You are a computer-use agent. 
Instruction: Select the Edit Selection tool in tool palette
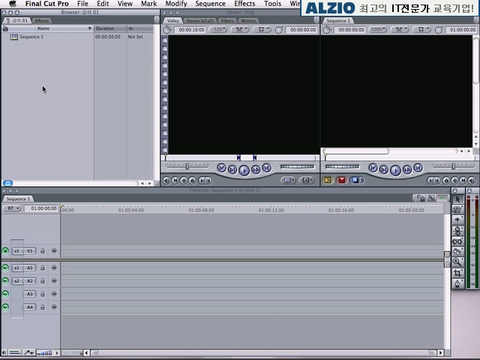point(458,209)
